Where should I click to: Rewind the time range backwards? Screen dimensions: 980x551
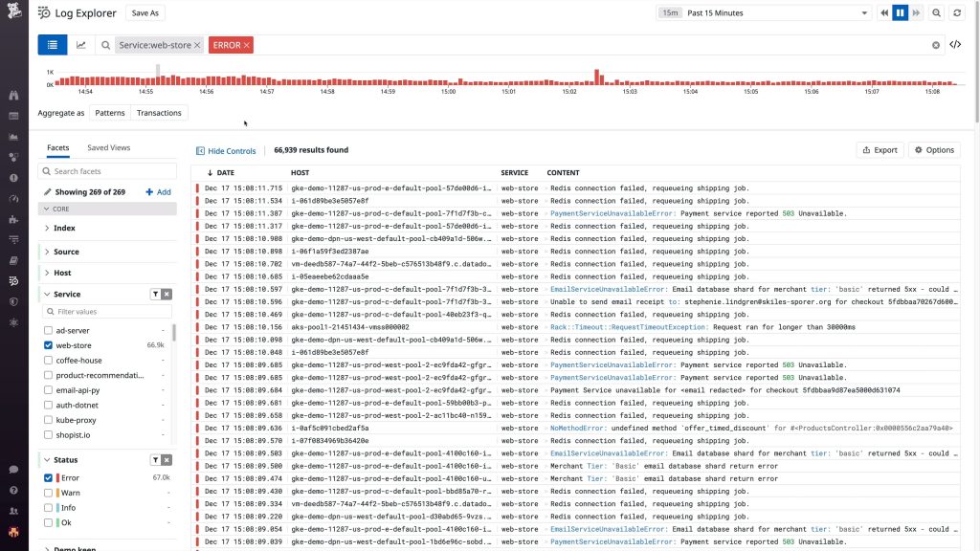click(884, 12)
